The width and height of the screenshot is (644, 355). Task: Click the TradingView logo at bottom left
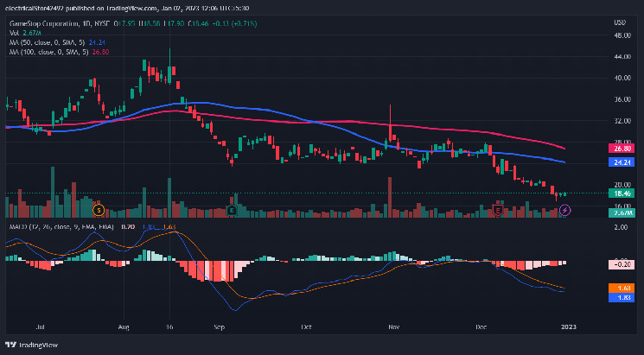31,345
